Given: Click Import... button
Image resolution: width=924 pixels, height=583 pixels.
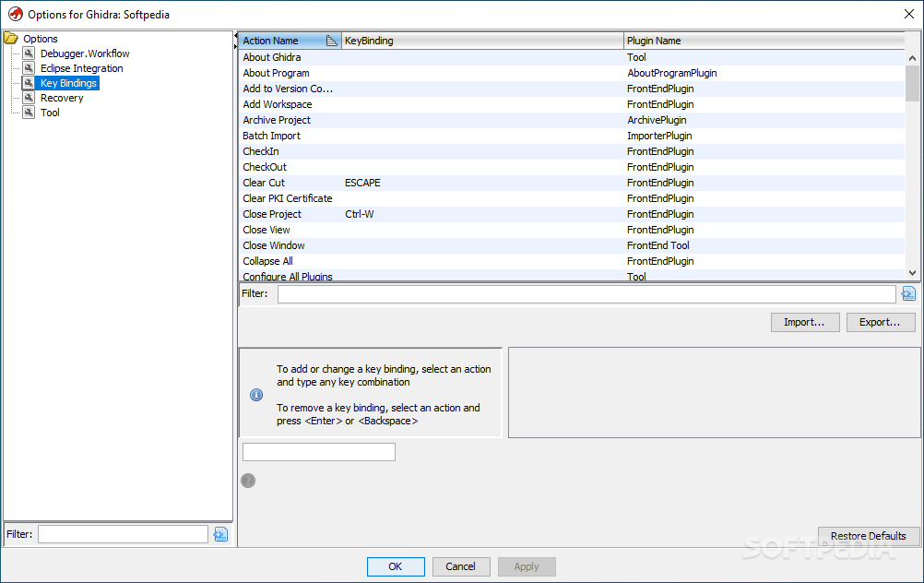Looking at the screenshot, I should 805,323.
